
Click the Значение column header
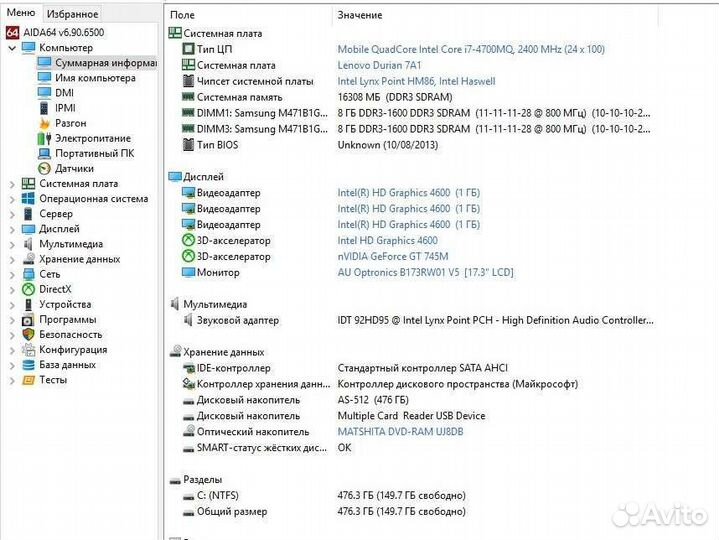pos(360,15)
